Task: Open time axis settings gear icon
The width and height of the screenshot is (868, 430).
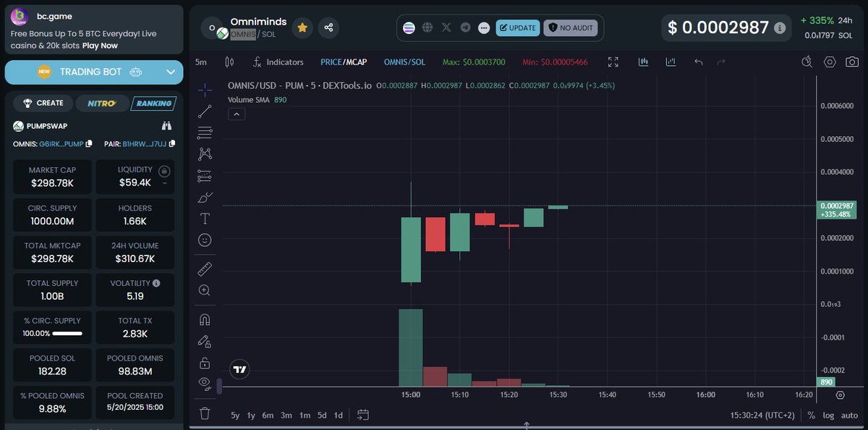Action: (x=840, y=395)
